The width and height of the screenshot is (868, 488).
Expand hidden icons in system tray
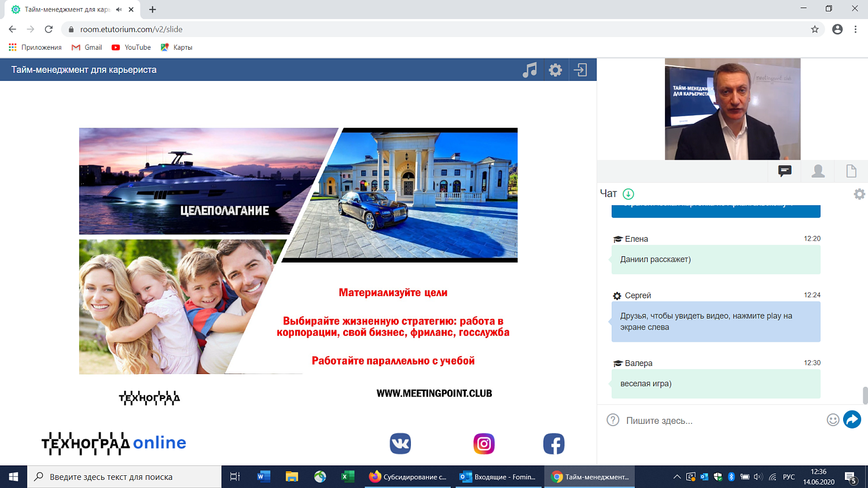pos(676,477)
